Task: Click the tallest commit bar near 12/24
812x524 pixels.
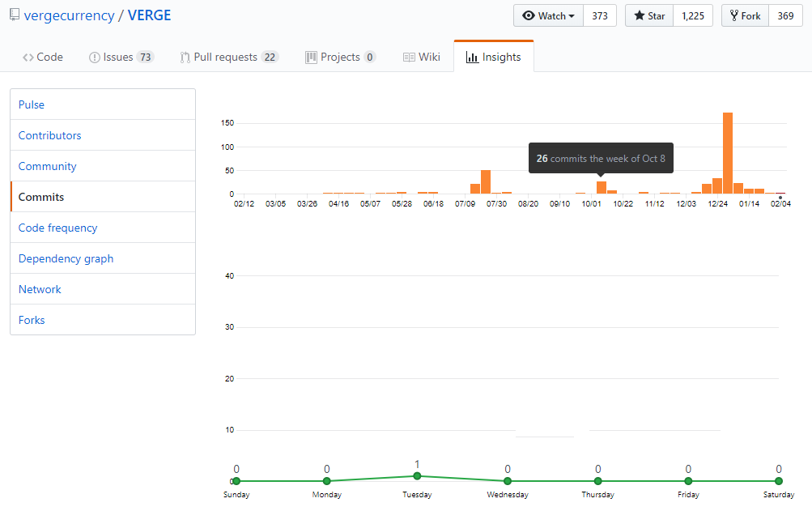Action: pos(728,153)
